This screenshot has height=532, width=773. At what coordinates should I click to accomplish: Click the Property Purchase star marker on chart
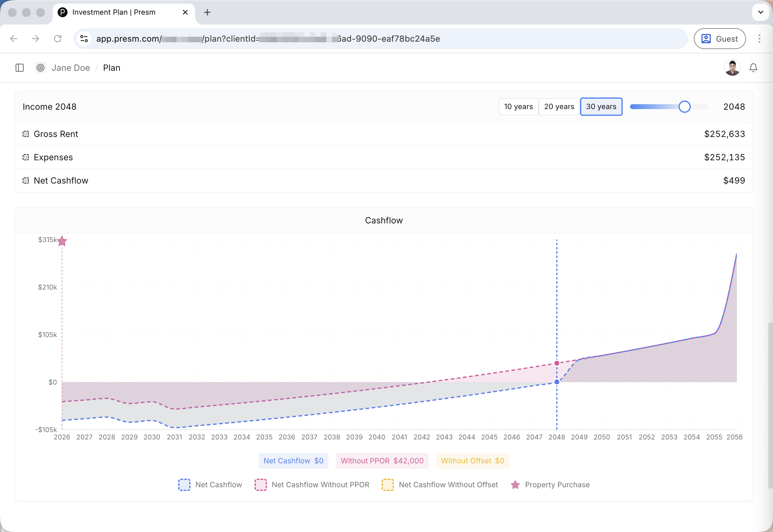62,241
